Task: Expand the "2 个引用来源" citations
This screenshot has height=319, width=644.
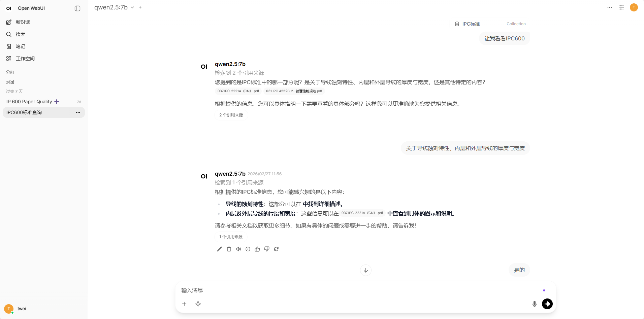Action: [231, 115]
